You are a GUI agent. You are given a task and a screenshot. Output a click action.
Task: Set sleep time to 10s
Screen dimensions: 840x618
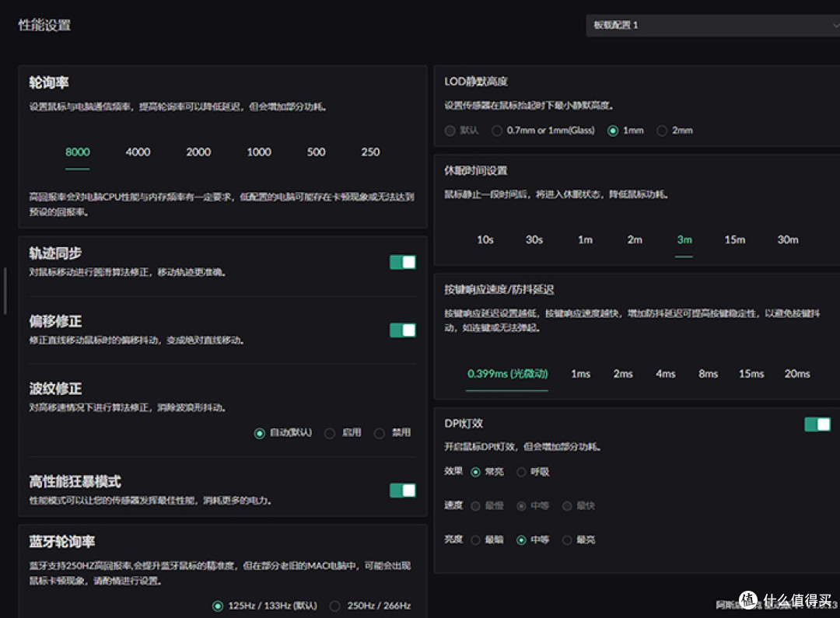coord(485,240)
